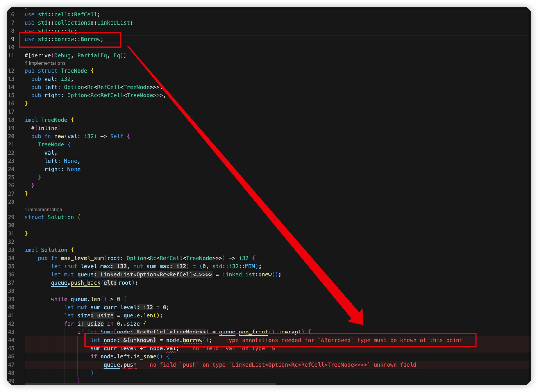Image resolution: width=538 pixels, height=392 pixels.
Task: Click line number 44 in the gutter
Action: [11, 340]
